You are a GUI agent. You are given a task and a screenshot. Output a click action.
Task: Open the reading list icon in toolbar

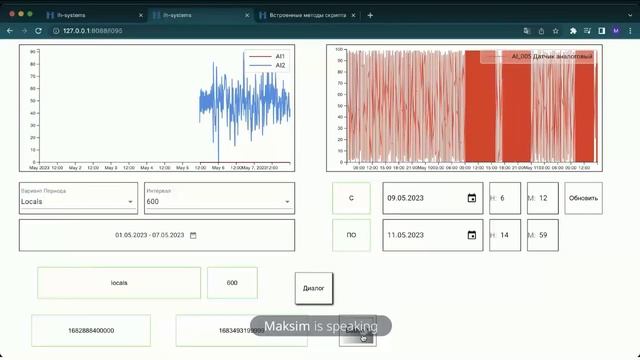pyautogui.click(x=587, y=31)
